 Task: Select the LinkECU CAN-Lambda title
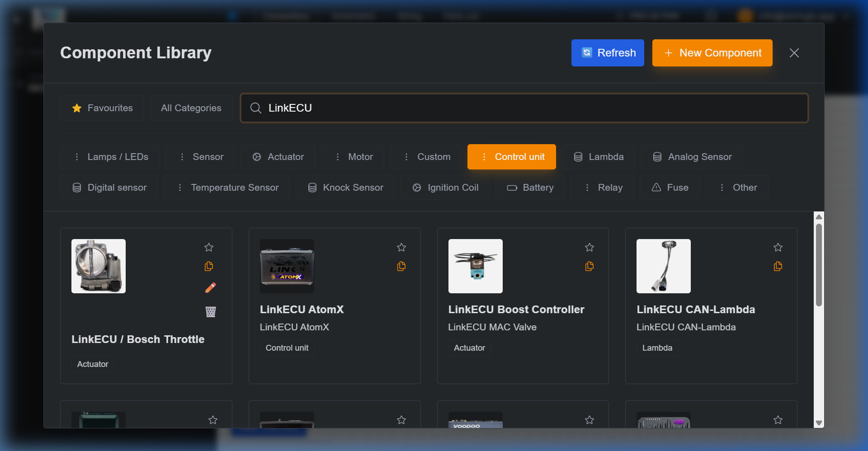696,310
